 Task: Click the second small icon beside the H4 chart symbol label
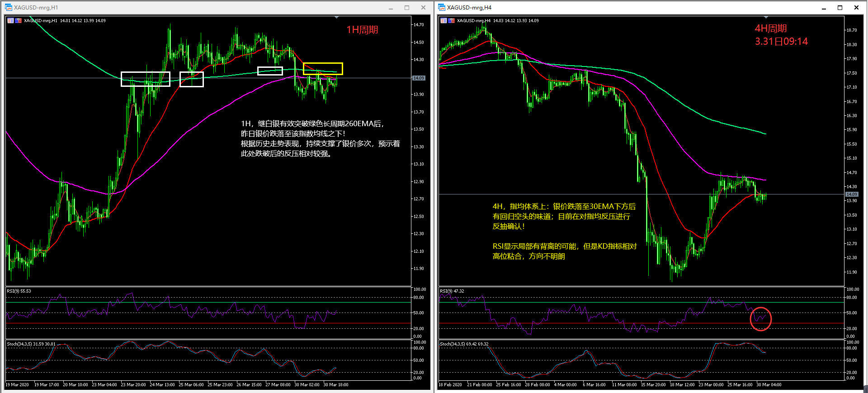tap(452, 20)
